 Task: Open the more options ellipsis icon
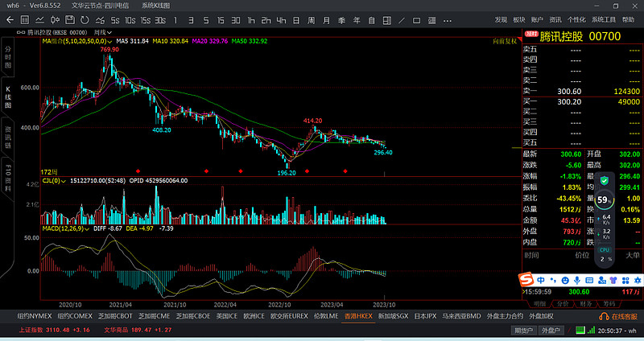[x=448, y=20]
